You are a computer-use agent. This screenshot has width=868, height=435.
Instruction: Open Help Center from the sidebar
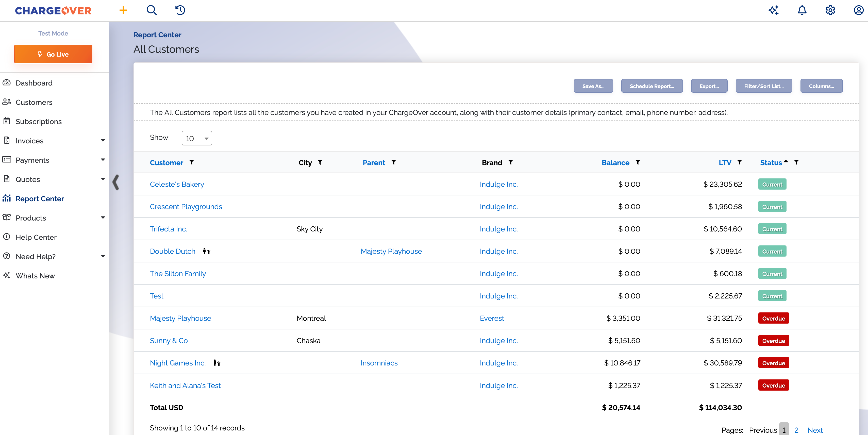36,237
